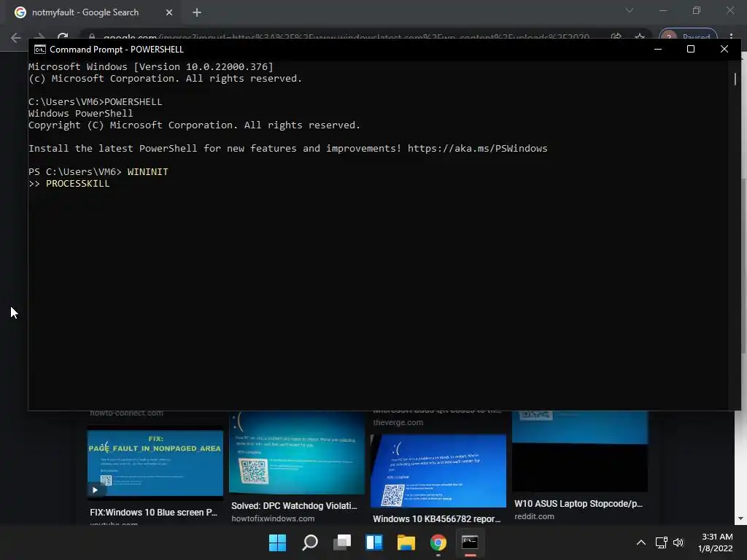Open the volume speaker tray icon
Image resolution: width=747 pixels, height=560 pixels.
point(678,542)
